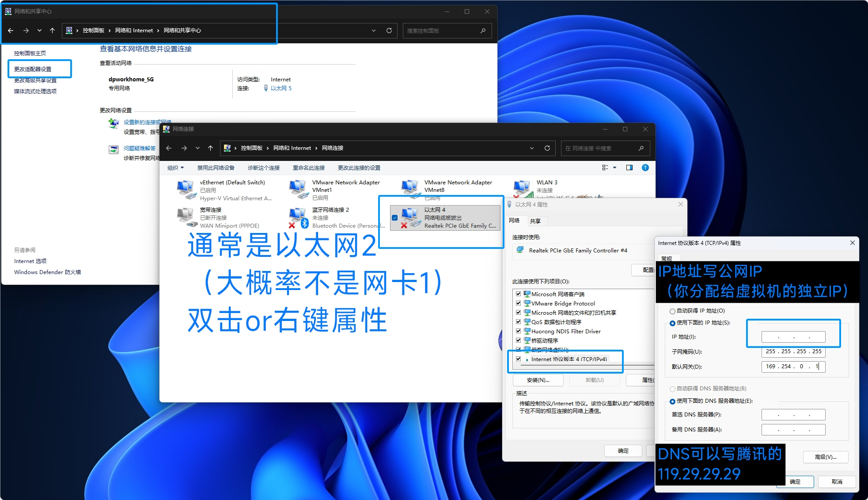Go back in Network and Sharing Center window
Screen dimensions: 868x500
coord(11,31)
